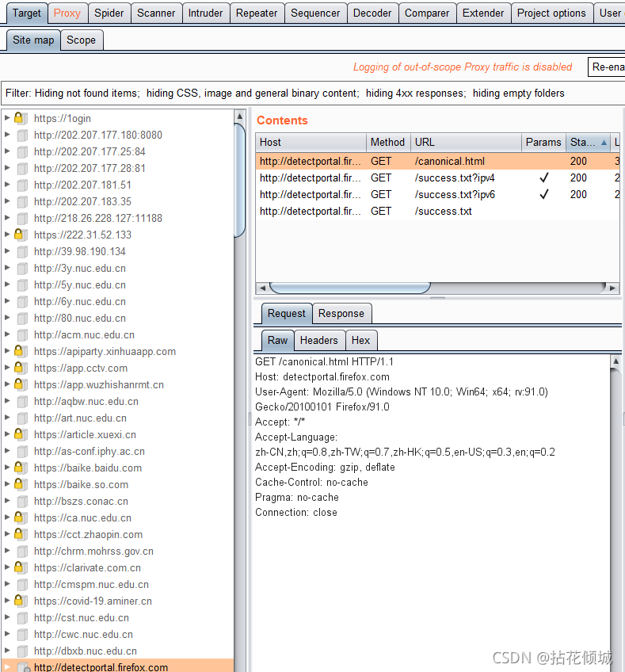Expand the http://cwc.nuc.edu.cn tree node
This screenshot has height=672, width=625.
[x=7, y=634]
